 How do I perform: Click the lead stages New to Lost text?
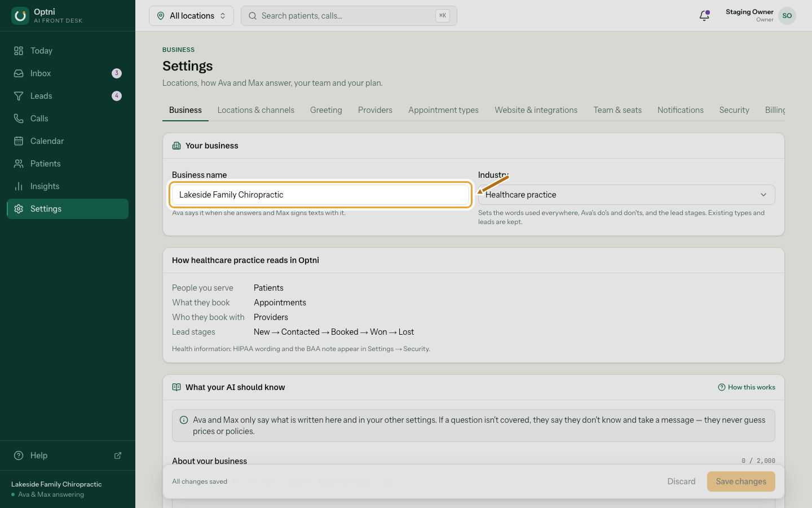point(334,332)
